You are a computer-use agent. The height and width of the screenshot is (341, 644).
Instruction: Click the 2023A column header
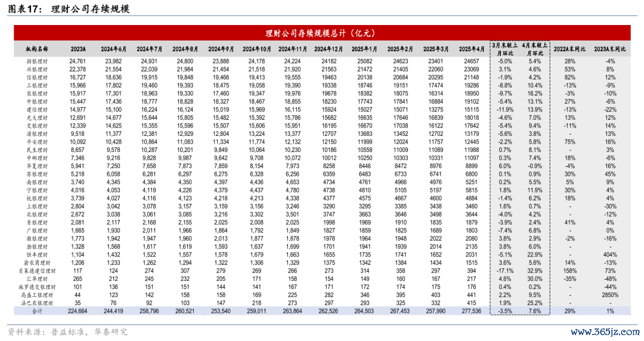(78, 49)
